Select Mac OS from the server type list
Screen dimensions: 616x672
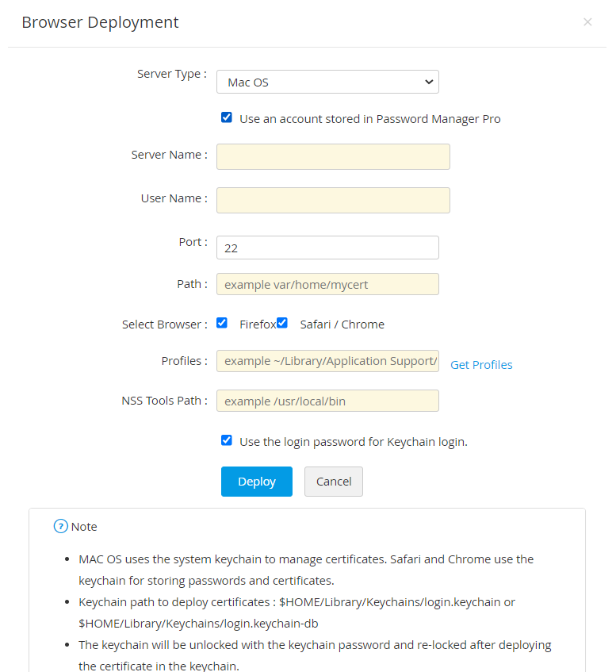(327, 81)
